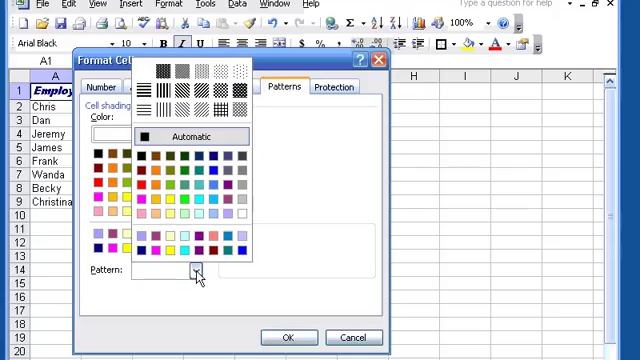The image size is (640, 360).
Task: Select column H header
Action: tap(414, 76)
